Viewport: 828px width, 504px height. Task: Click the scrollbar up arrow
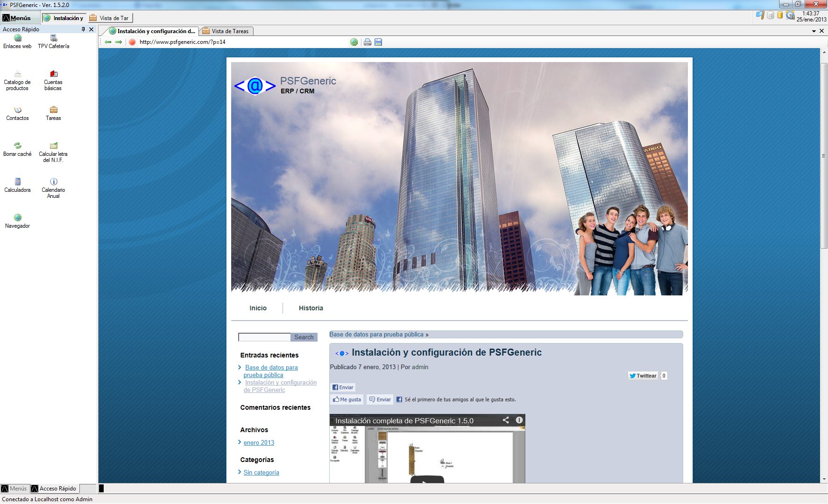tap(824, 52)
